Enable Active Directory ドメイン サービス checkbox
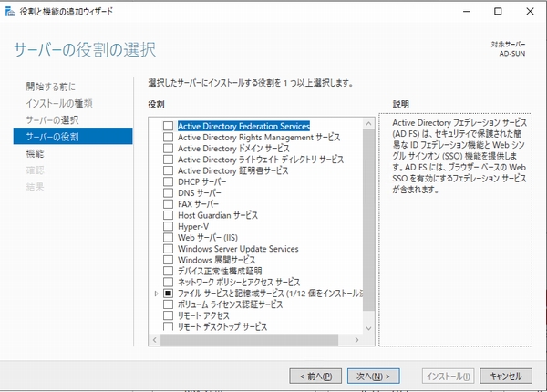Image resolution: width=547 pixels, height=392 pixels. point(168,149)
